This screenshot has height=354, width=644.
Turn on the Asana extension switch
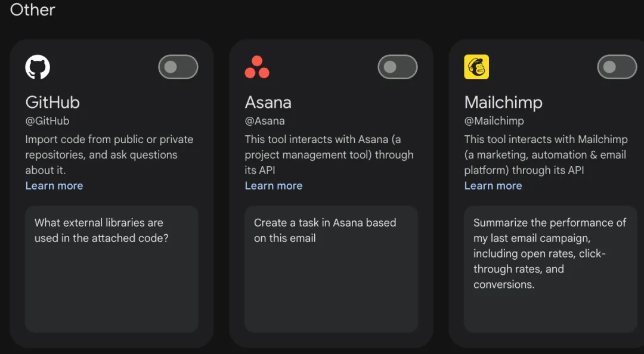[397, 67]
